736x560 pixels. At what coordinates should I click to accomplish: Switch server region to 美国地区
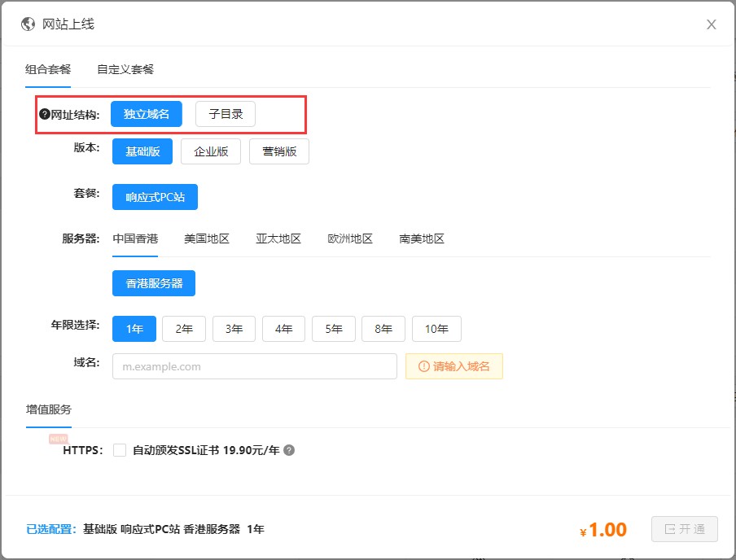coord(207,238)
